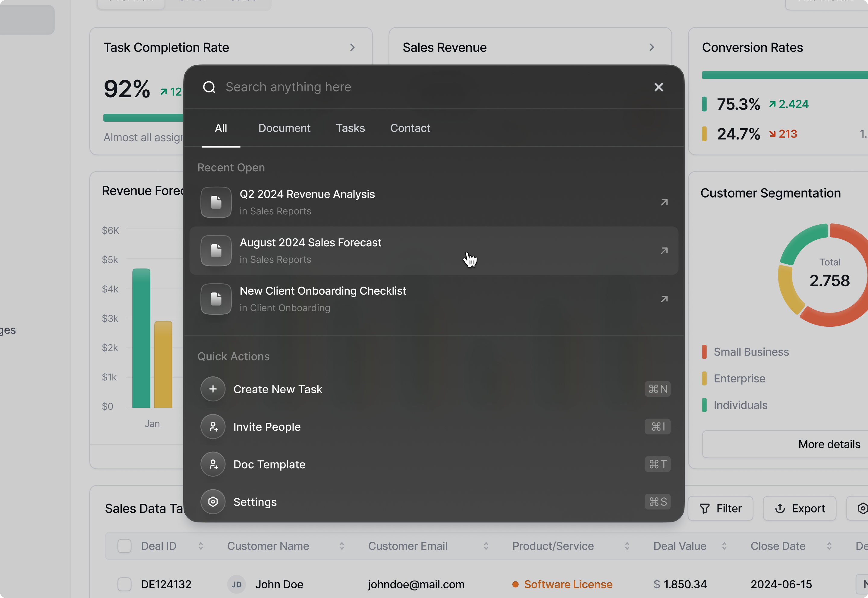
Task: Click the Export download icon
Action: [x=780, y=508]
